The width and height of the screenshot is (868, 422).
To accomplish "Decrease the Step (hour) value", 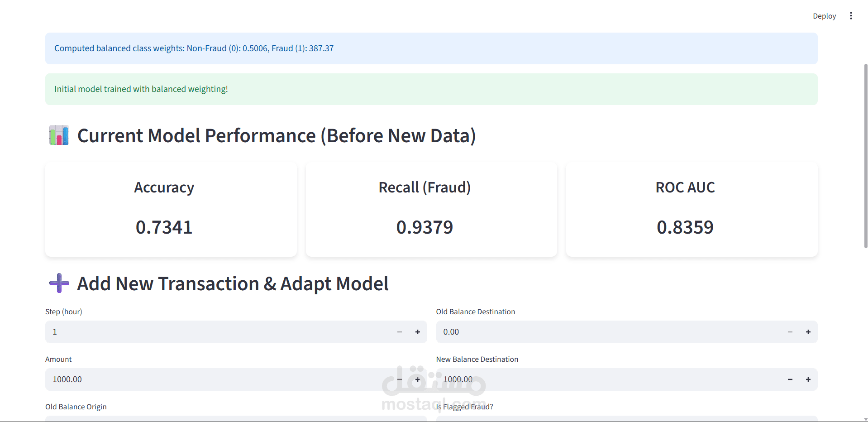I will tap(400, 332).
